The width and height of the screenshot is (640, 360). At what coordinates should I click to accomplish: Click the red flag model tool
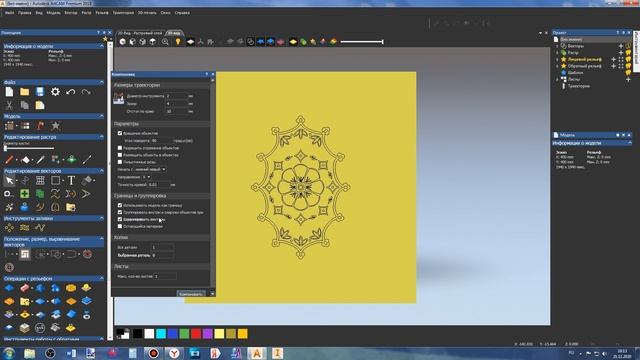coord(40,126)
